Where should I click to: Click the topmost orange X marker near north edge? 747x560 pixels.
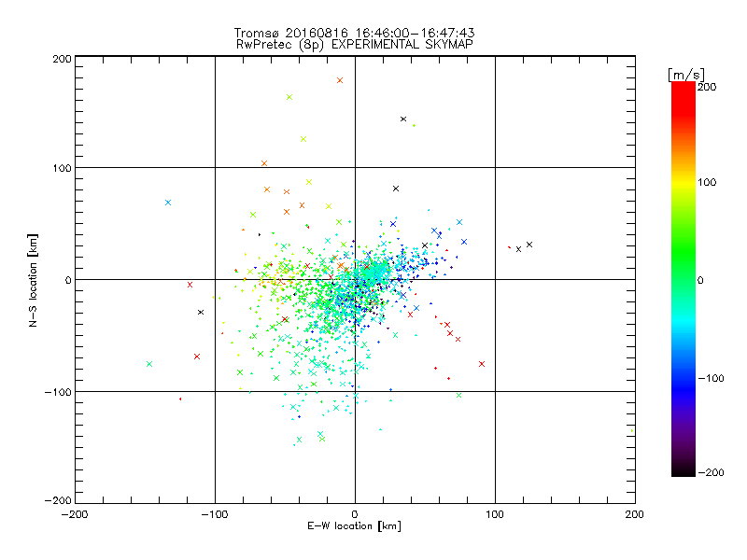point(340,80)
